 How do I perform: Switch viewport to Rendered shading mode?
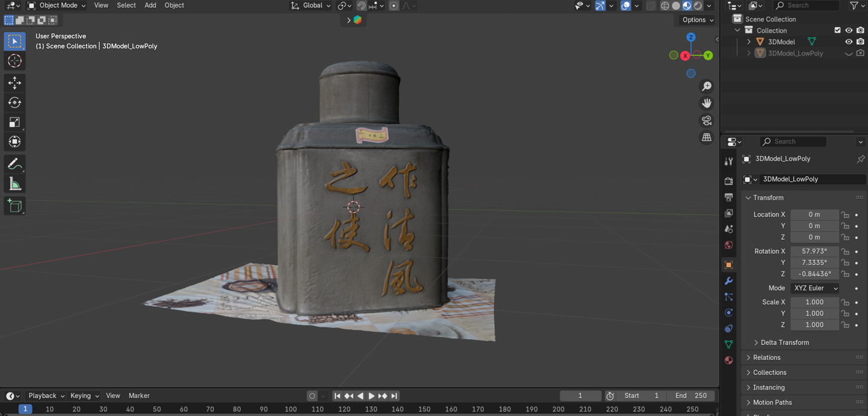[x=697, y=5]
